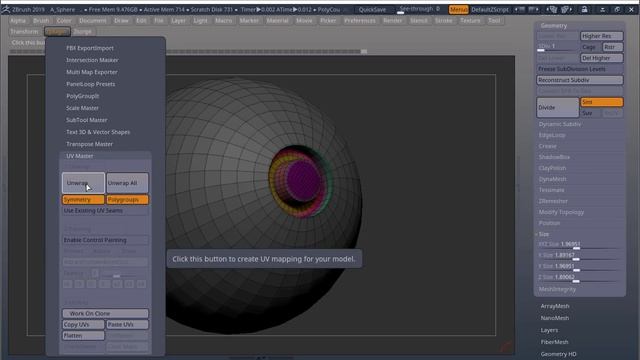The width and height of the screenshot is (640, 360).
Task: Expand FBX ExportImport plugin
Action: [x=90, y=48]
